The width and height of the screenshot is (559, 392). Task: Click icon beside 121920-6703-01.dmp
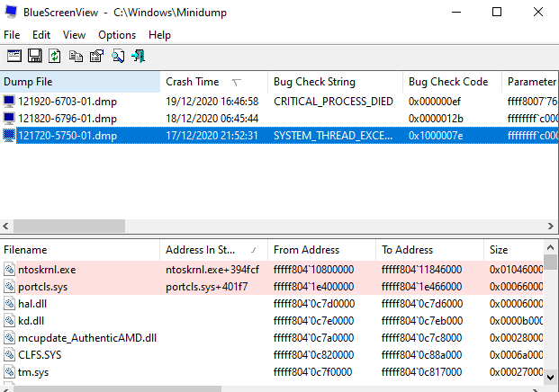(x=9, y=102)
